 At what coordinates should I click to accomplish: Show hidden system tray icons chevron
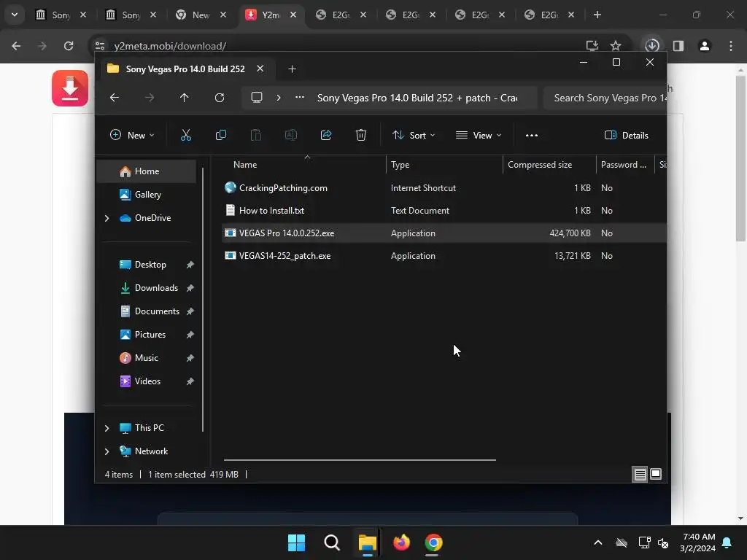(x=598, y=542)
